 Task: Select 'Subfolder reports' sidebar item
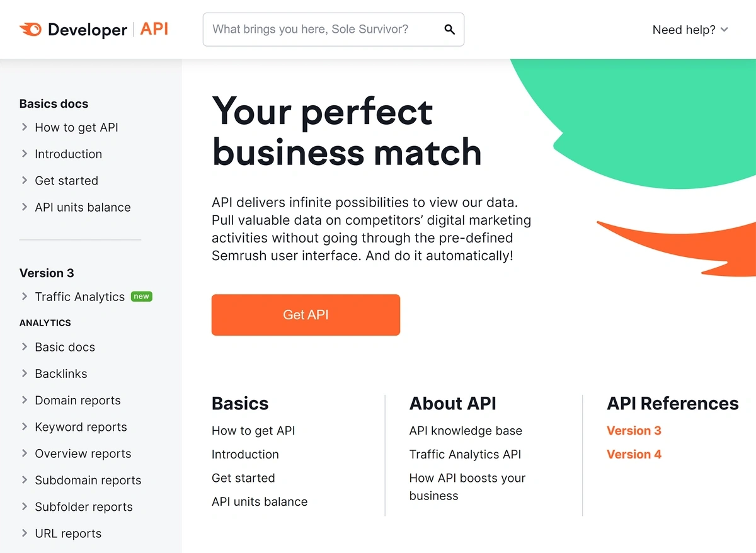[x=84, y=506]
